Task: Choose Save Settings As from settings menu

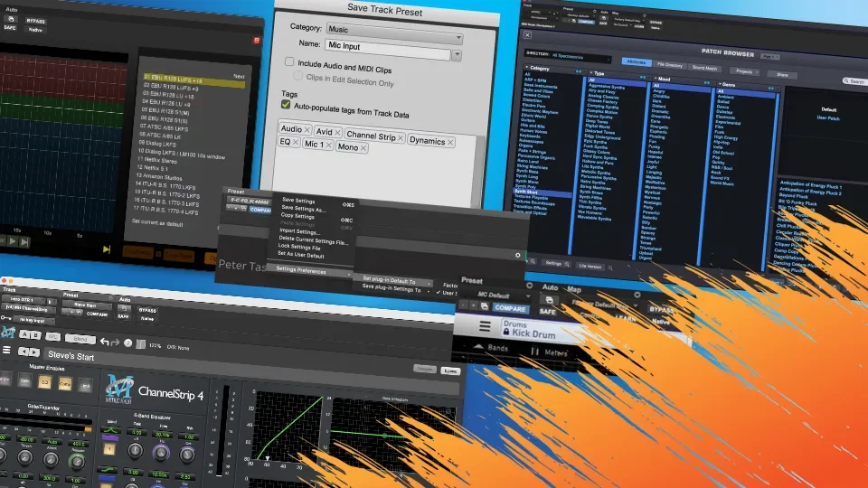Action: (304, 209)
